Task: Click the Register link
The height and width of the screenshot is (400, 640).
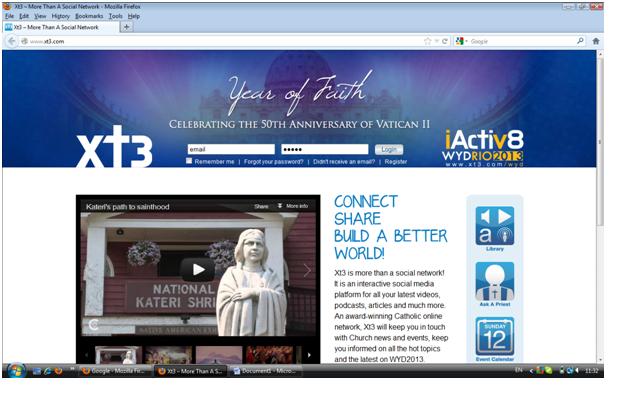Action: 396,161
